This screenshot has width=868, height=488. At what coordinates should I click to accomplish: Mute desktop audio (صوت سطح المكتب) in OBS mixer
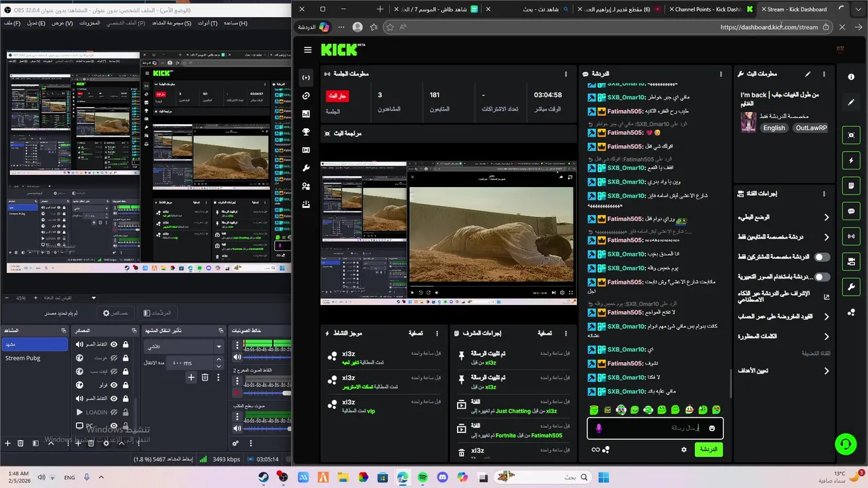pyautogui.click(x=237, y=428)
